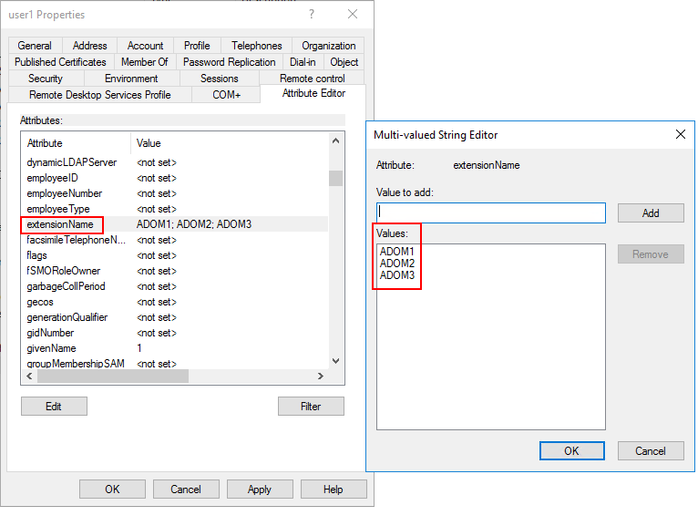
Task: Select the garbageCollPeriod attribute
Action: click(174, 286)
